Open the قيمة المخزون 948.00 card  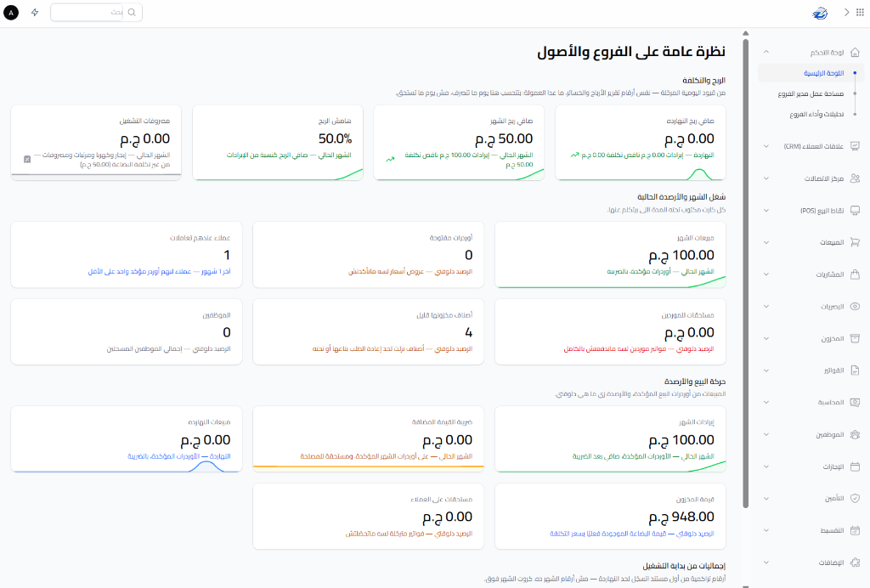(x=610, y=517)
